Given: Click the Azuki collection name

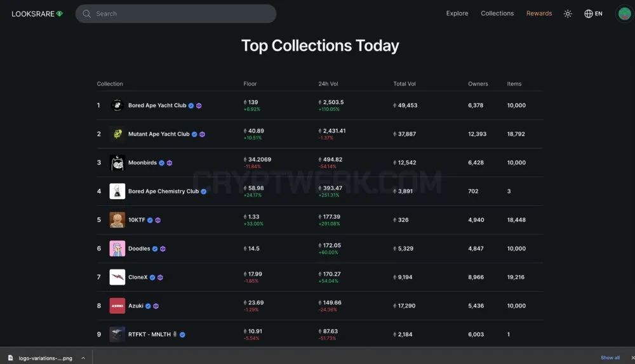Looking at the screenshot, I should 136,306.
